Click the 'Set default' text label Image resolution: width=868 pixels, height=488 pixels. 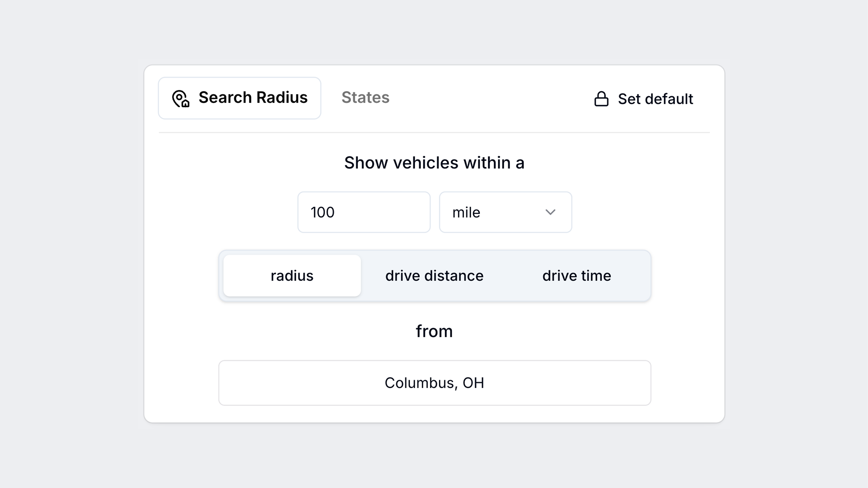pyautogui.click(x=655, y=99)
